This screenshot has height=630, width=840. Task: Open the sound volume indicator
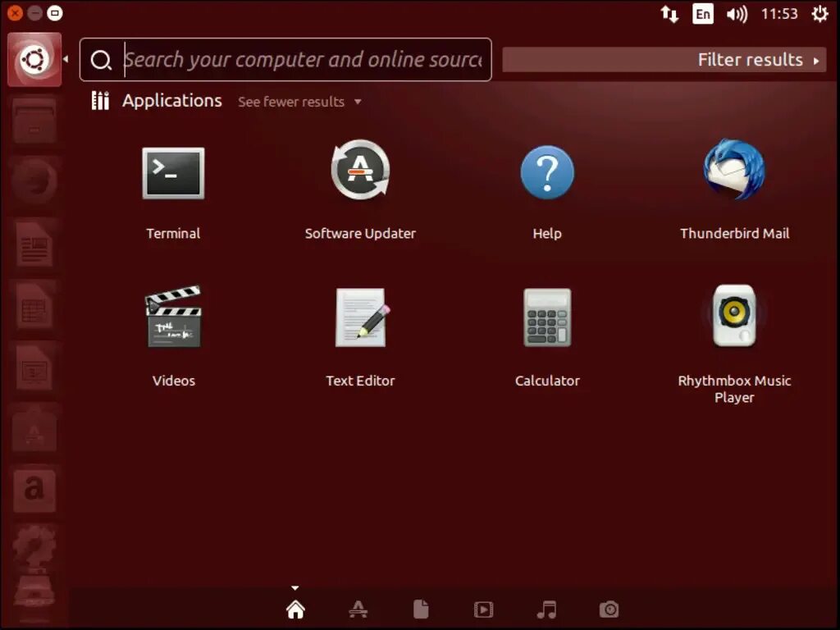[737, 14]
